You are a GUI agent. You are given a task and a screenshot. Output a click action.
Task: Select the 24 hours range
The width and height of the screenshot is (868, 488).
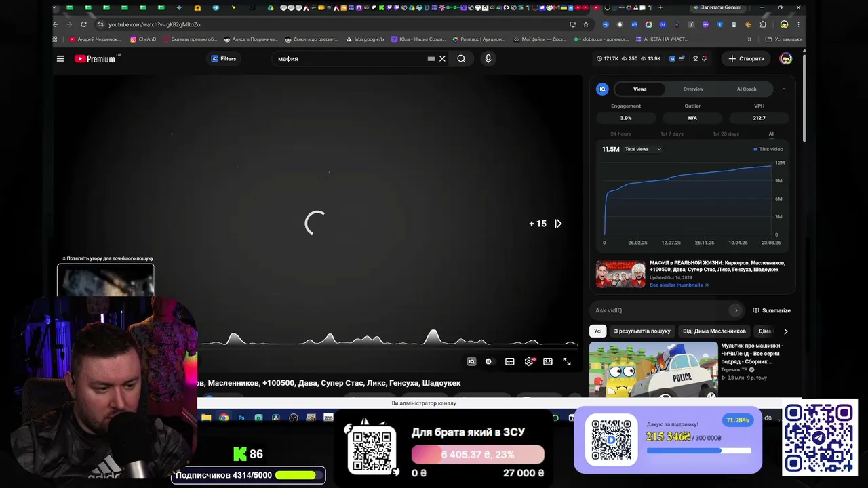pos(620,134)
